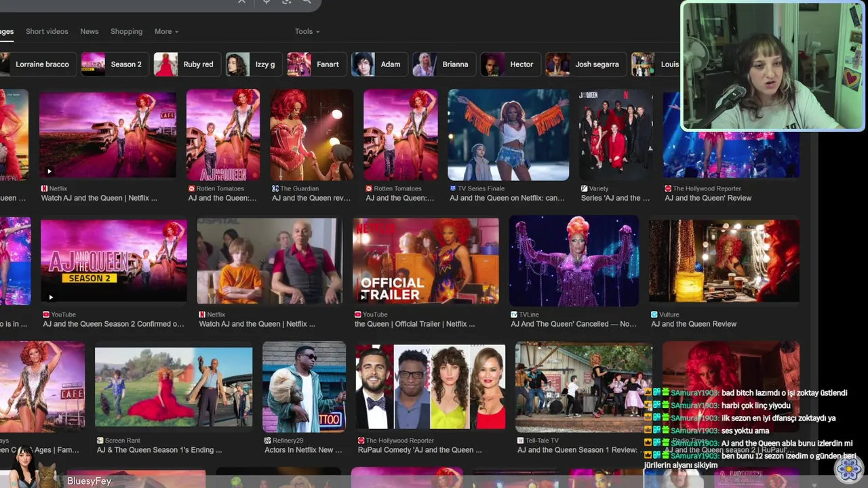Open the Tools dropdown

tap(307, 31)
